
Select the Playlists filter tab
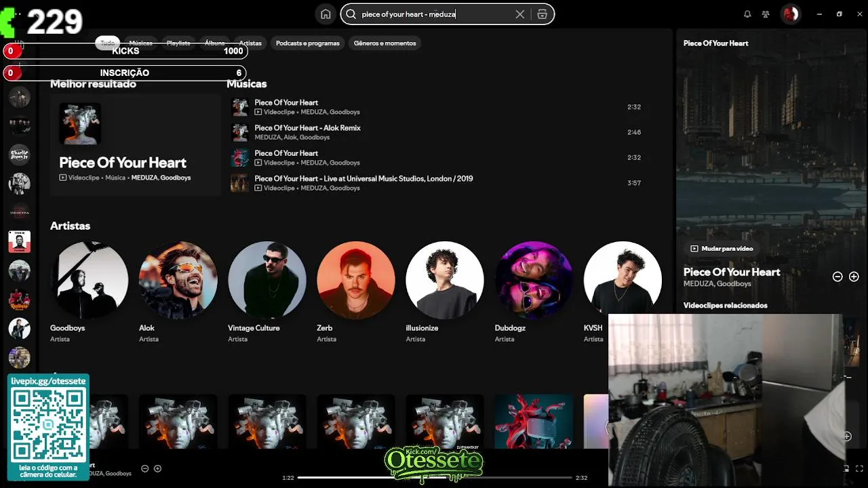tap(178, 43)
